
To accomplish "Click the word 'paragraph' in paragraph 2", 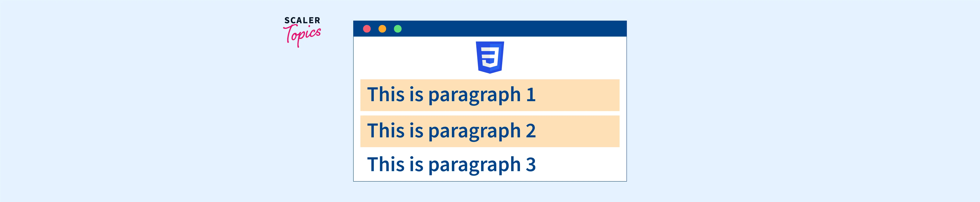I will pos(474,131).
